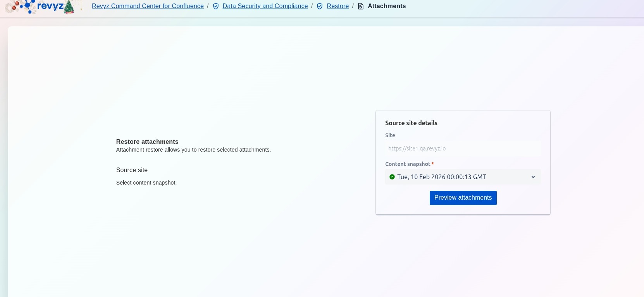Click the shield icon before the Restore breadcrumb
Image resolution: width=644 pixels, height=297 pixels.
320,6
